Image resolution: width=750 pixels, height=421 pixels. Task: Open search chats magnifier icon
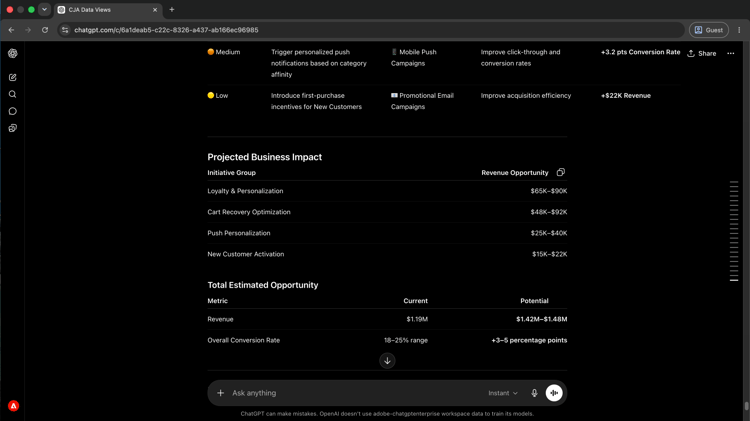13,94
